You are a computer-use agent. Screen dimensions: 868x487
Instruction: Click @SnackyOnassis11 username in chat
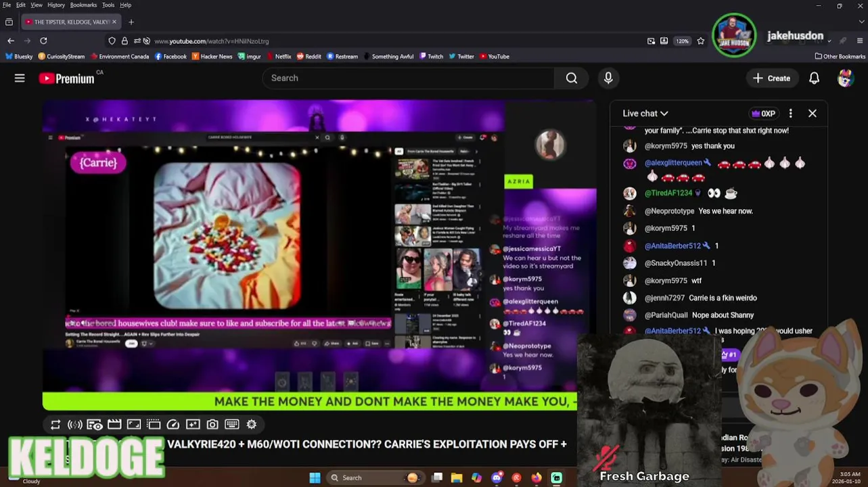[676, 263]
